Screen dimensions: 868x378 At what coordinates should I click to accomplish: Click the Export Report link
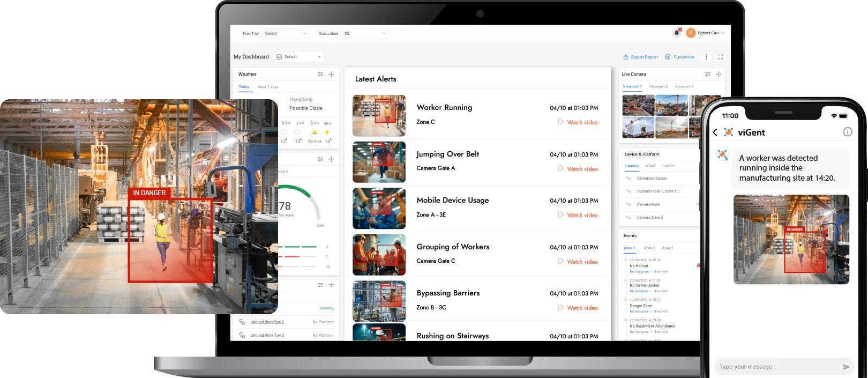coord(640,57)
